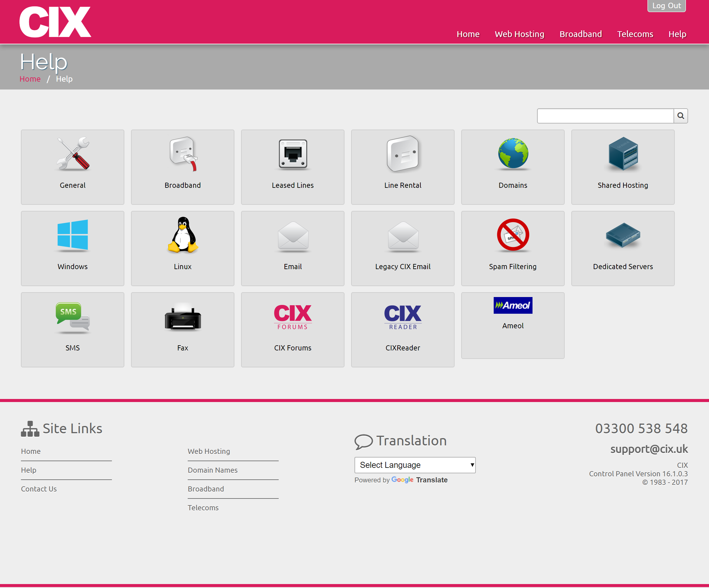Open the Web Hosting footer link
The image size is (709, 588).
pyautogui.click(x=209, y=451)
